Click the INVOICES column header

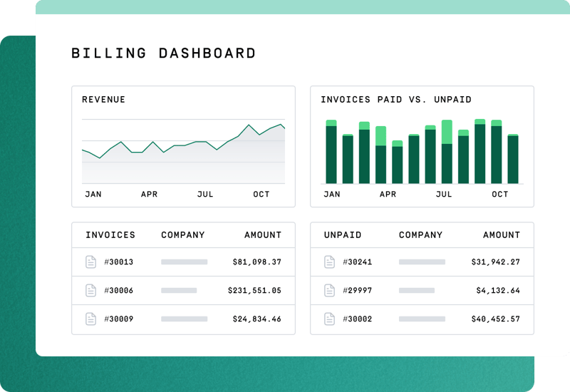[110, 235]
